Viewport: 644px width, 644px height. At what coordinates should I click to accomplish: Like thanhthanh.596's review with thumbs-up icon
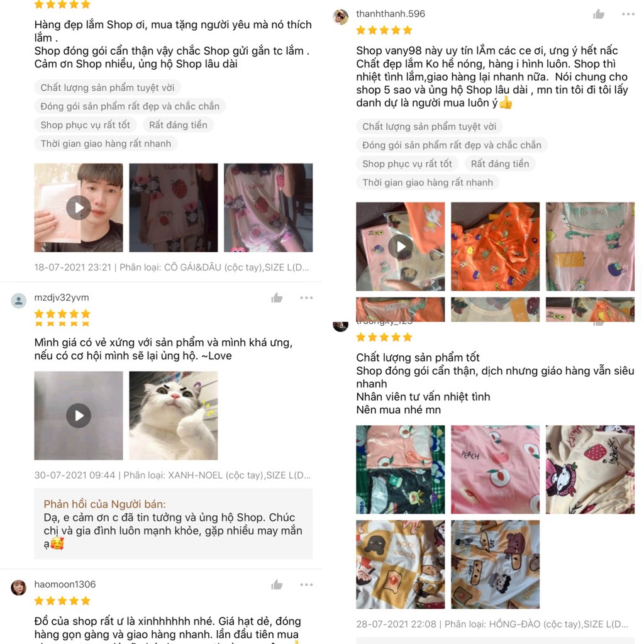point(599,14)
